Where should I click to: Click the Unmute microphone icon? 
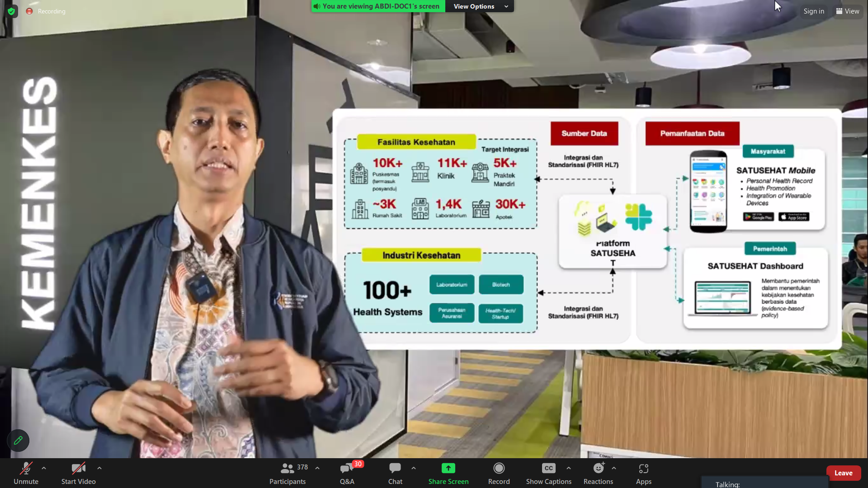pos(26,469)
